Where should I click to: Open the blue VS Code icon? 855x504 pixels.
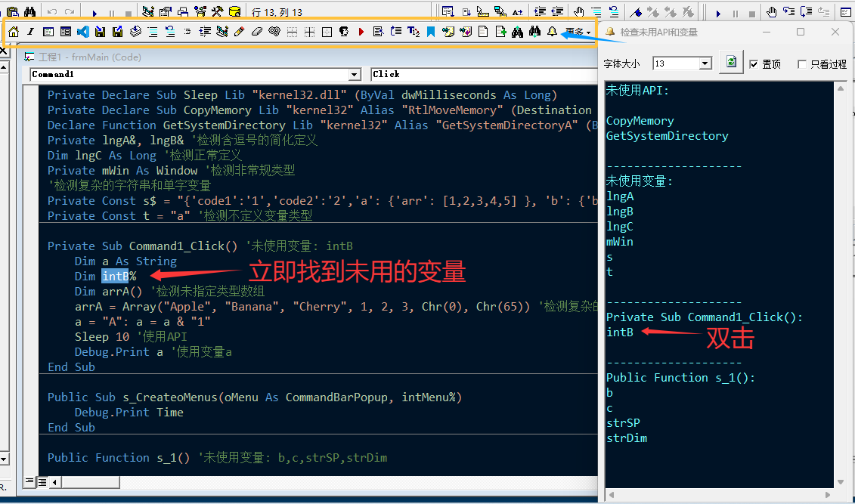pyautogui.click(x=83, y=32)
